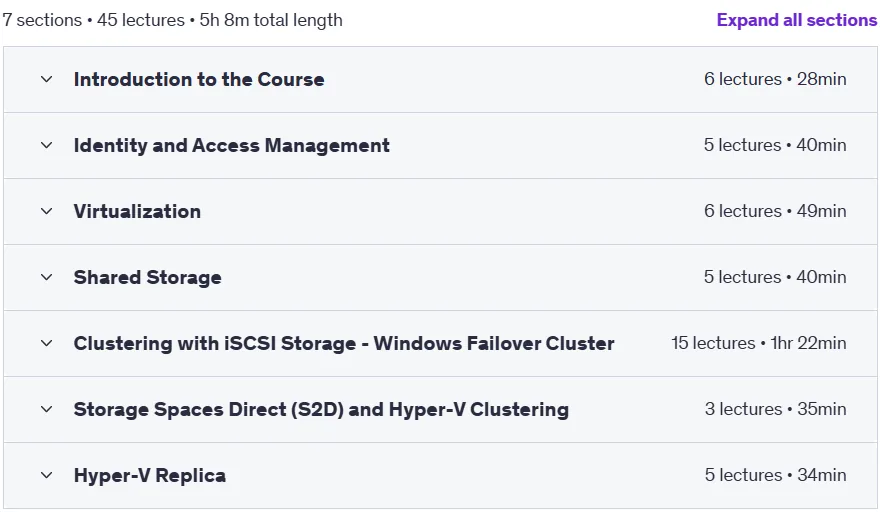Open the Virtualization section heading
Viewport: 880px width, 512px height.
point(137,211)
